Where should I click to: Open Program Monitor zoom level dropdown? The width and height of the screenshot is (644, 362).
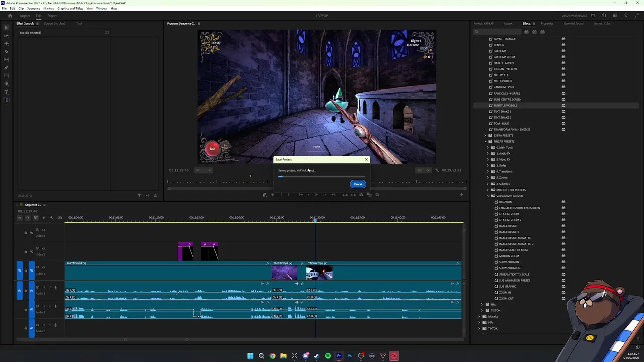[203, 170]
